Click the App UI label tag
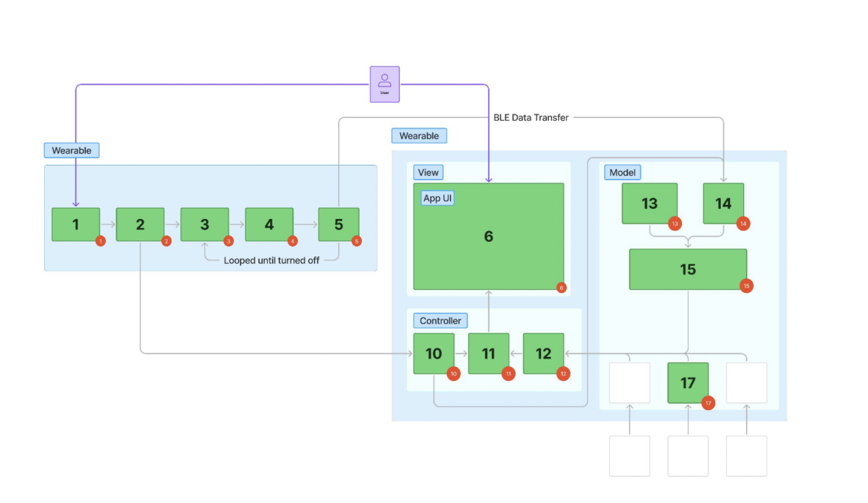This screenshot has width=868, height=503. click(x=437, y=198)
